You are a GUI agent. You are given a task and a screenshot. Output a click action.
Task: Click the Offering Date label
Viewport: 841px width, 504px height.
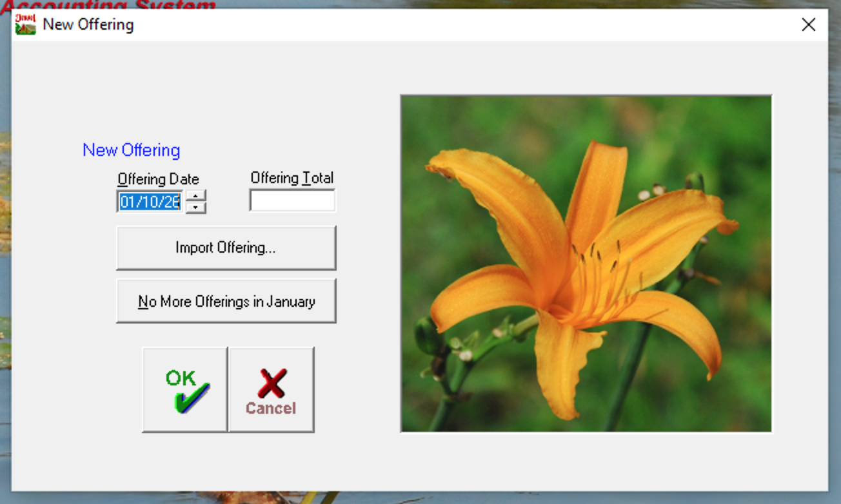click(x=158, y=179)
